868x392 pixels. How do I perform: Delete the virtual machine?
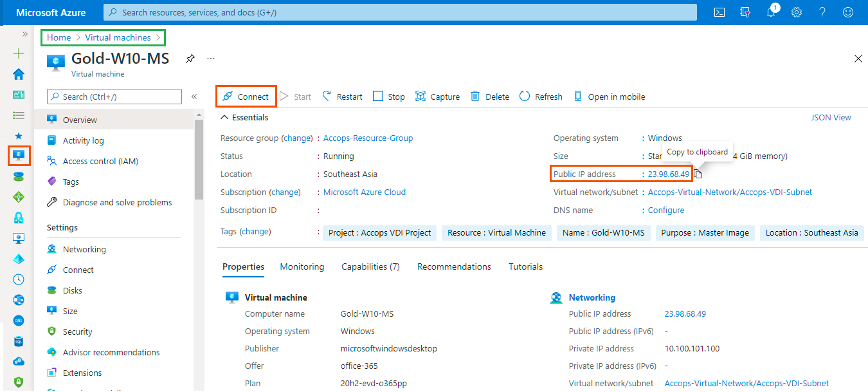pyautogui.click(x=490, y=97)
